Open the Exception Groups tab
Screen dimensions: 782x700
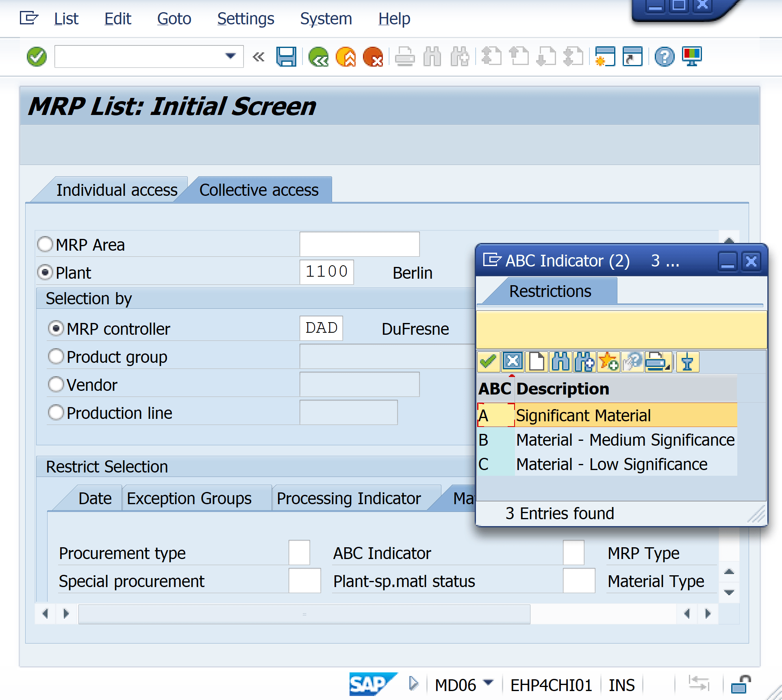(189, 498)
